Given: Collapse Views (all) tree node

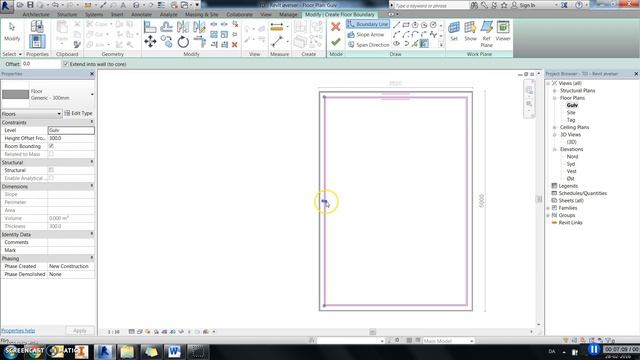Looking at the screenshot, I should [x=548, y=83].
